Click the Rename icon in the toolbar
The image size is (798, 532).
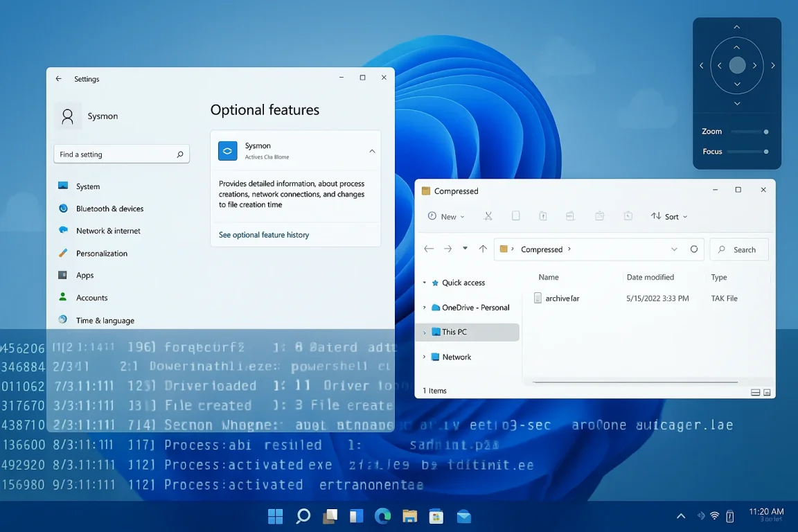[x=570, y=216]
